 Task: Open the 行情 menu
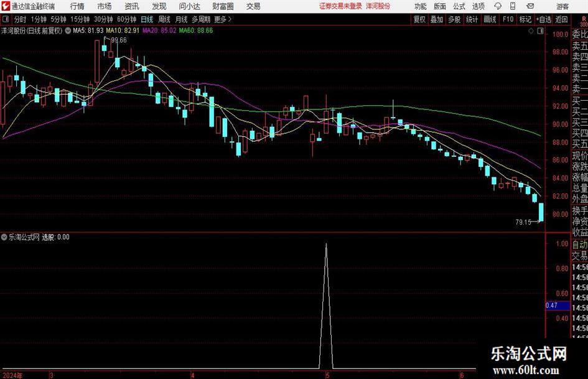pos(77,6)
